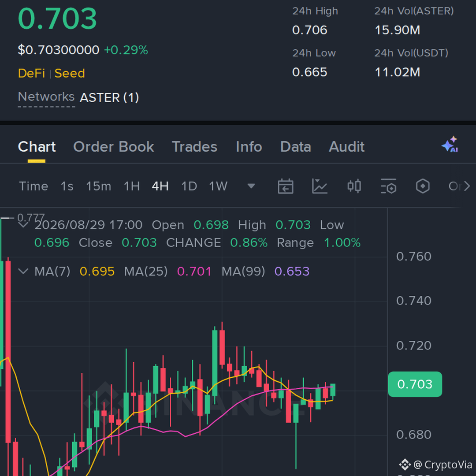Select the Time interval option
Viewport: 476px width, 476px height.
coord(33,186)
